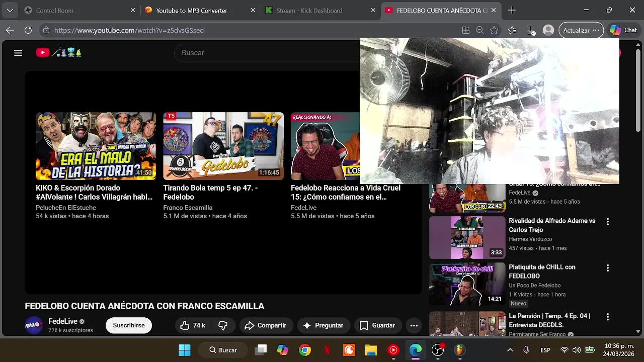The width and height of the screenshot is (644, 362).
Task: Open the Hermes Verduzco channel name
Action: (530, 239)
